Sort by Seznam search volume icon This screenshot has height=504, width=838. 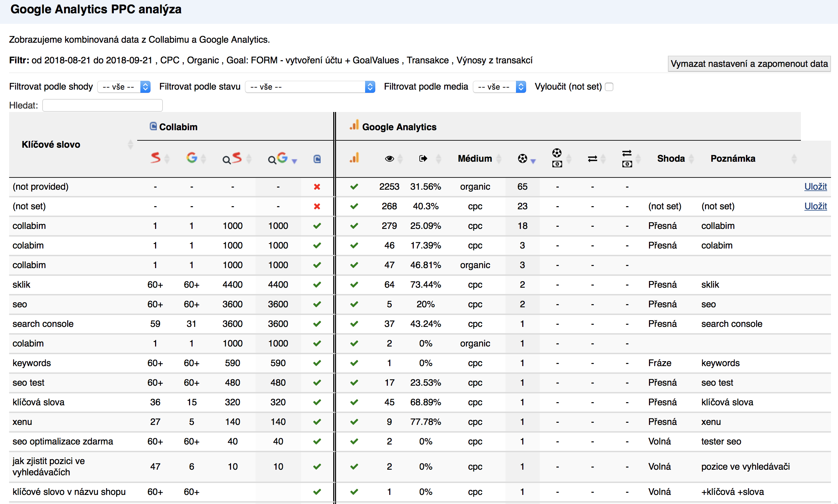pyautogui.click(x=232, y=158)
